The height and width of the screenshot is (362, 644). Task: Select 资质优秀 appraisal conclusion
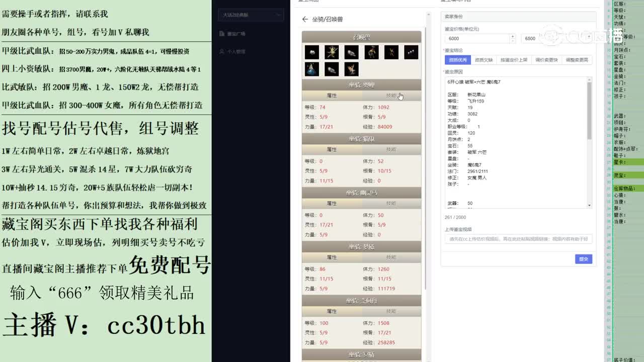[x=458, y=60]
